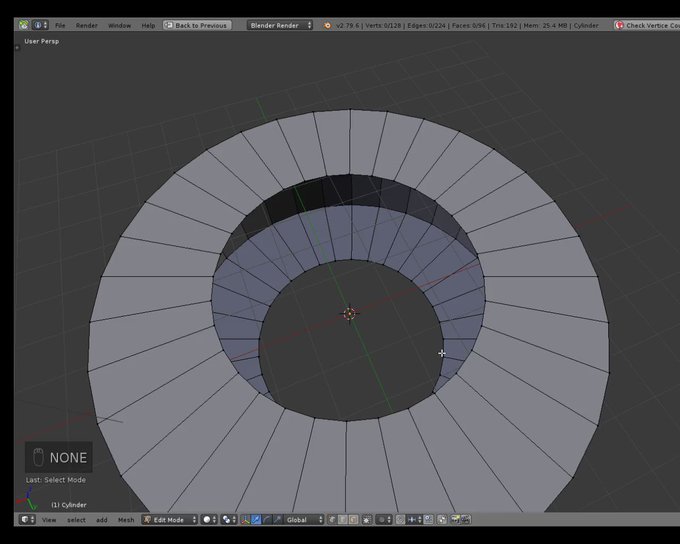The height and width of the screenshot is (544, 680).
Task: Switch to edge select mode
Action: 343,520
